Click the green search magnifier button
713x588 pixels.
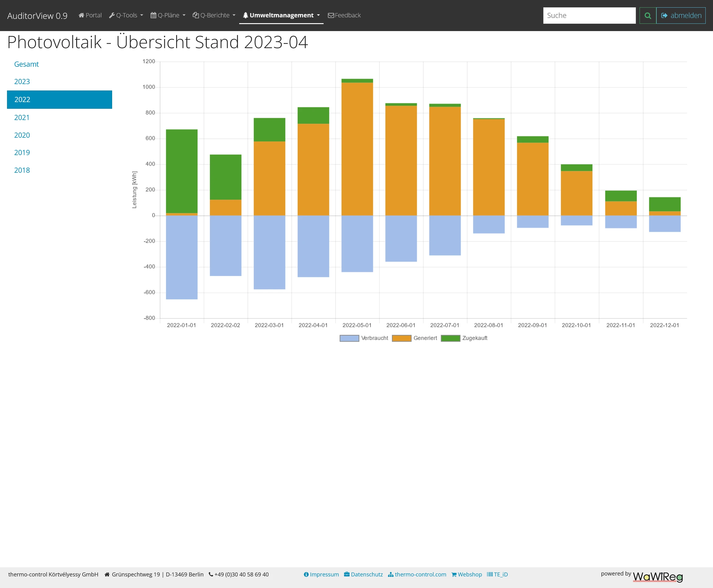point(647,16)
